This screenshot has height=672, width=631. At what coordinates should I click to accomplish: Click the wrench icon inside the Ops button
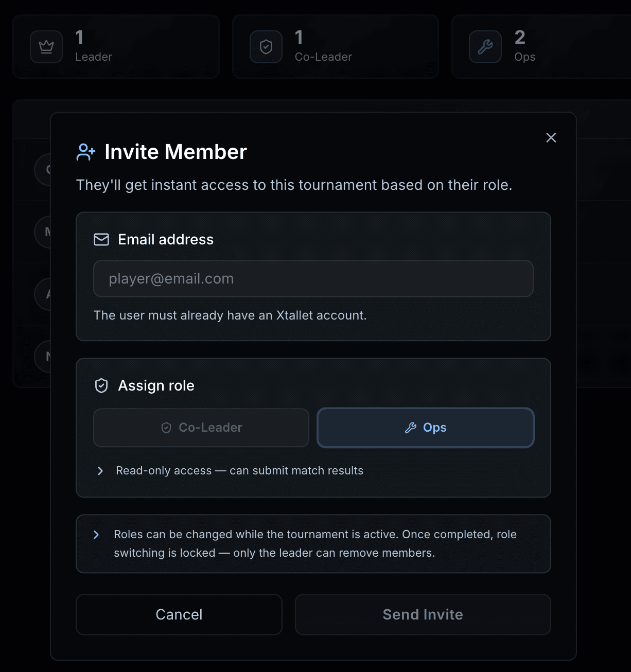[411, 428]
